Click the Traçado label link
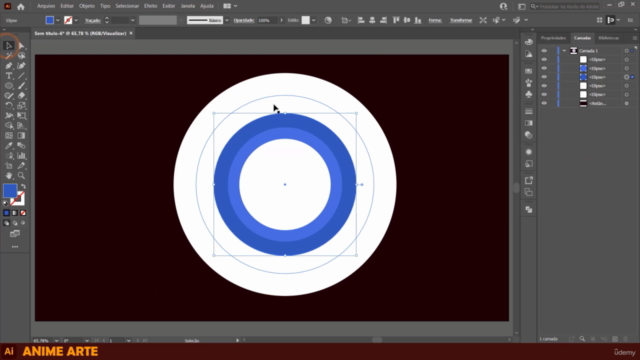Viewport: 640px width, 360px height. pyautogui.click(x=93, y=20)
